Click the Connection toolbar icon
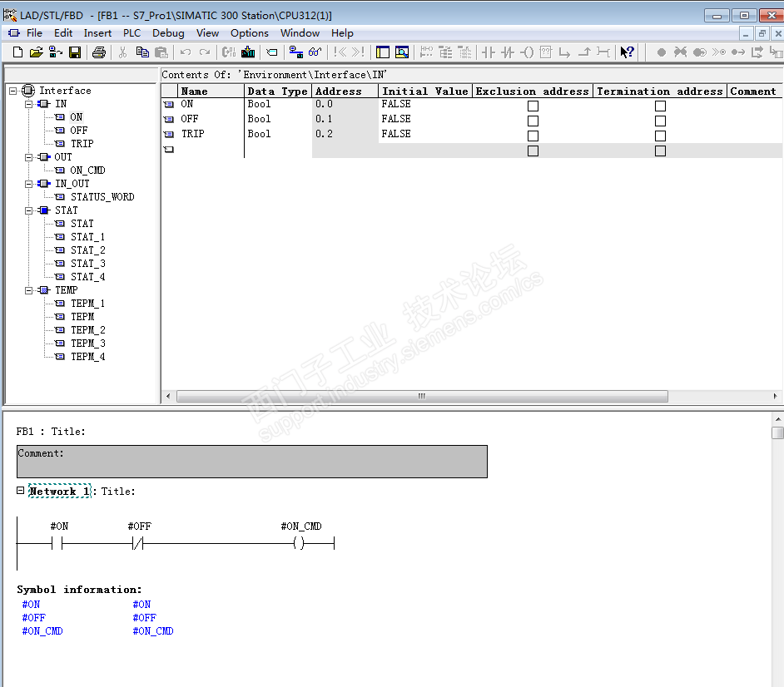 [603, 52]
